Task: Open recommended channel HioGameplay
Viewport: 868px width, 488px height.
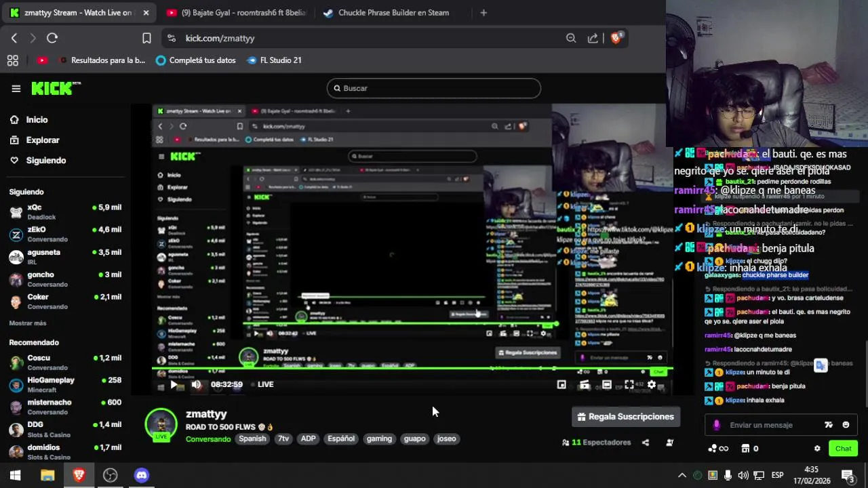Action: click(65, 384)
